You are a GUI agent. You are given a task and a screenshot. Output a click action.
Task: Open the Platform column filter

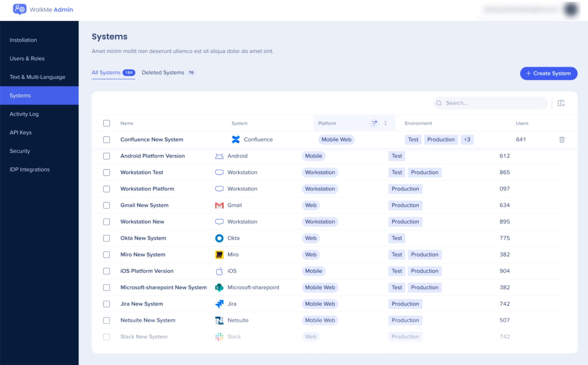(x=374, y=123)
